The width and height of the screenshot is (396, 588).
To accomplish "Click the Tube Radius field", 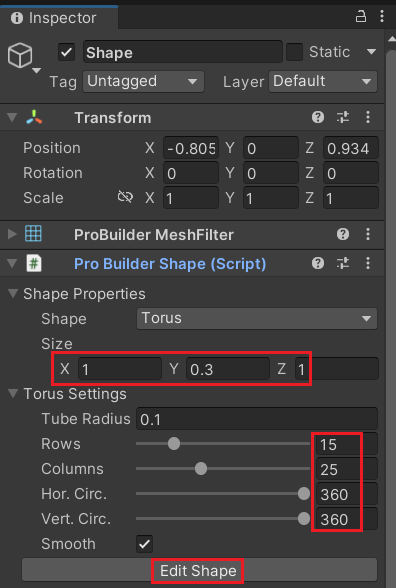I will pyautogui.click(x=257, y=419).
